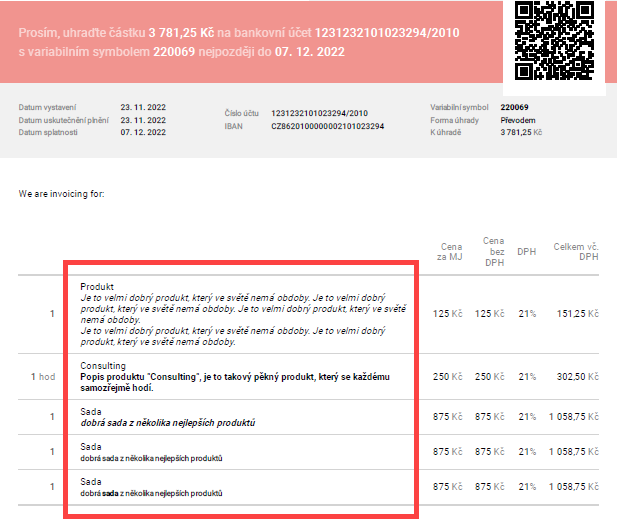Select the Produkt item title

point(97,286)
